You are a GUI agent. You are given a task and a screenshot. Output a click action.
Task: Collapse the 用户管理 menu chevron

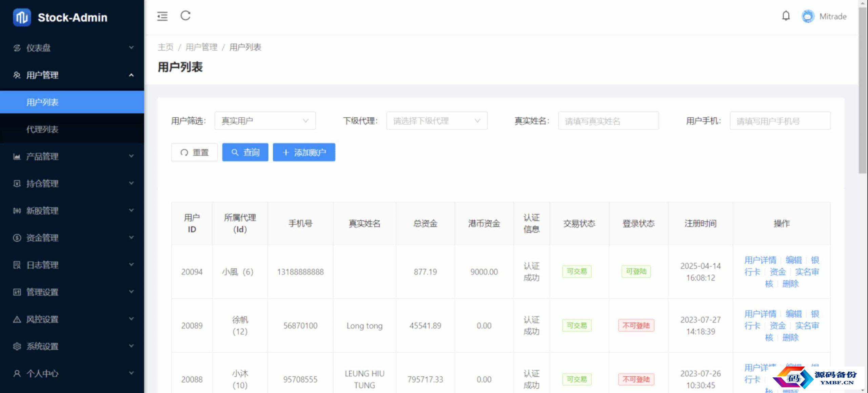coord(131,75)
